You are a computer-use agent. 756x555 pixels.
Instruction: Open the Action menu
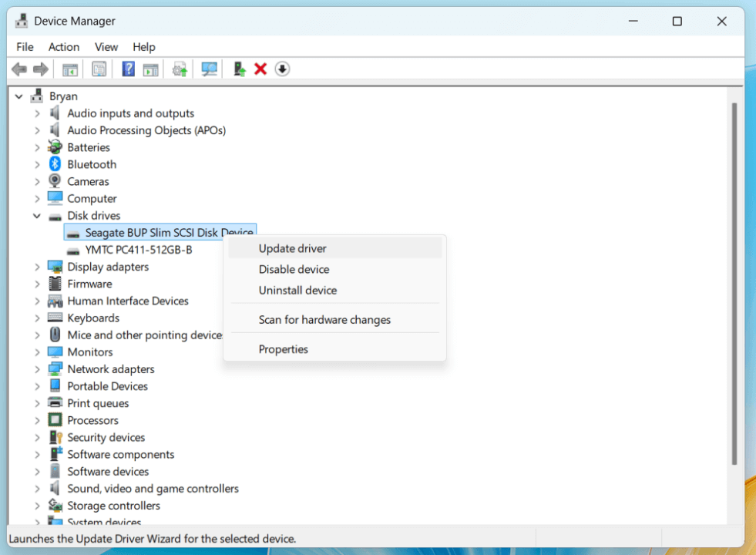coord(64,47)
